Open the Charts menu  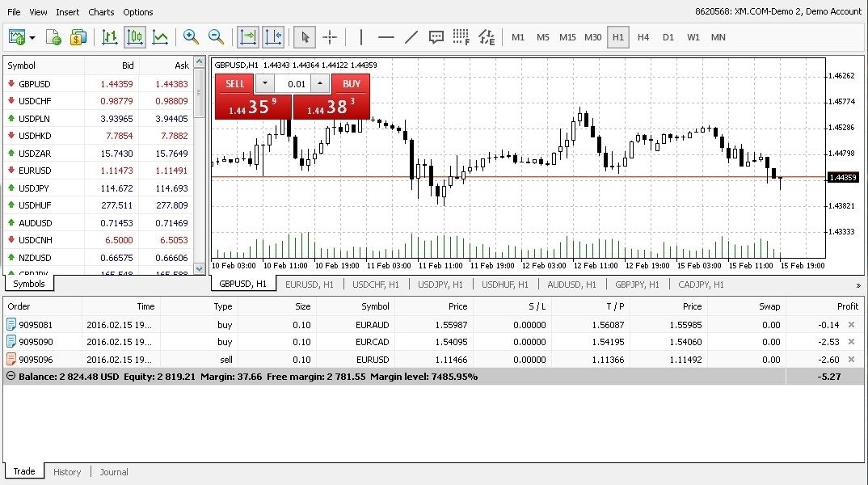pyautogui.click(x=101, y=12)
